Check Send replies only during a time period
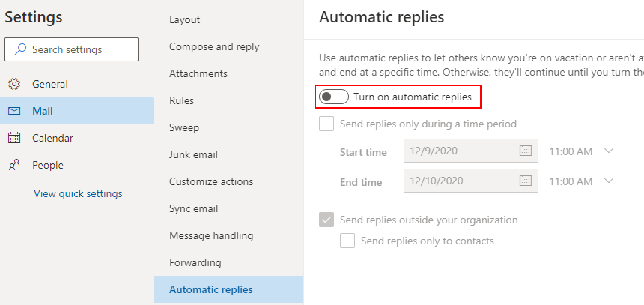Viewport: 644px width, 305px height. 326,124
